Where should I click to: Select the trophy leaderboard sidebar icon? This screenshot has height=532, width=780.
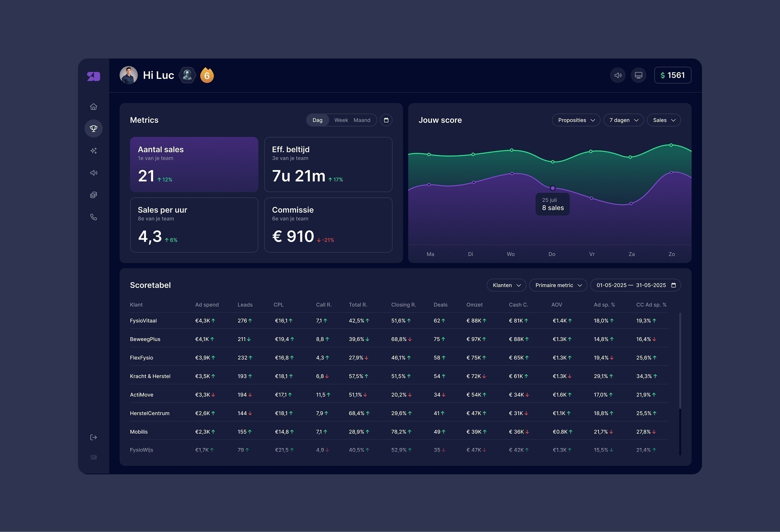[x=94, y=128]
